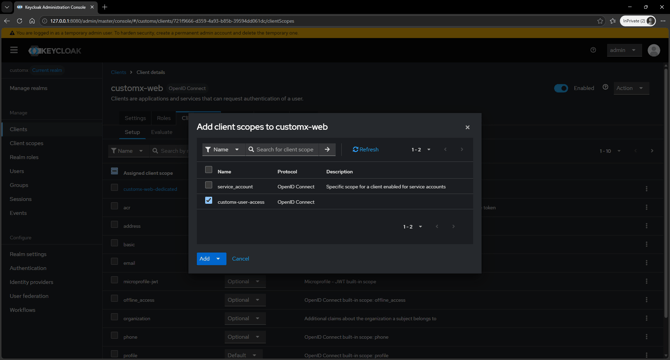Open Client scopes in sidebar
The height and width of the screenshot is (360, 670).
click(26, 143)
